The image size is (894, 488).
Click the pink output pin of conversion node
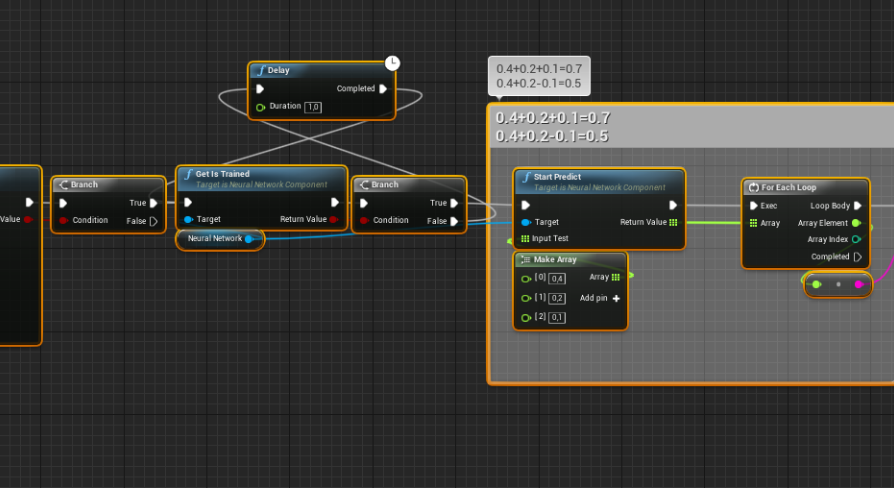pyautogui.click(x=859, y=284)
